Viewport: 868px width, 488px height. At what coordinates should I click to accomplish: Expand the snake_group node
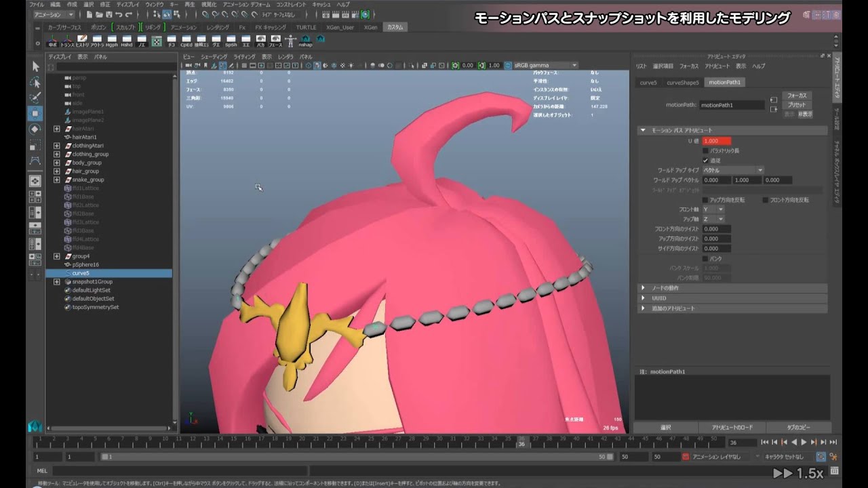[x=57, y=180]
